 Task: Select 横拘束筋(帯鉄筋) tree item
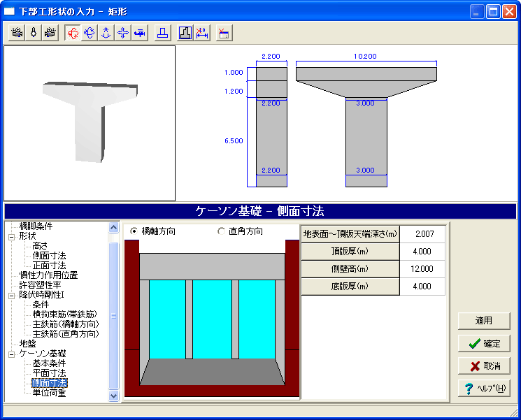65,314
